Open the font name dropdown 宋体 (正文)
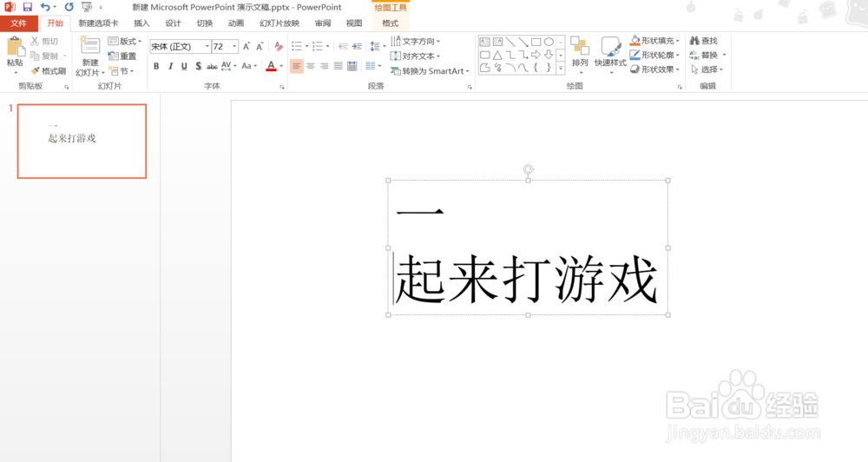The image size is (868, 462). 207,47
